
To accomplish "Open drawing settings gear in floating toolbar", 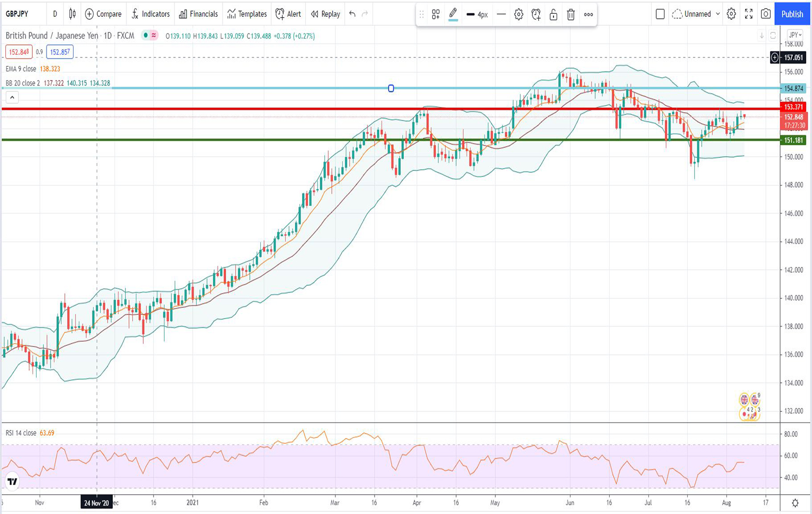I will [518, 15].
